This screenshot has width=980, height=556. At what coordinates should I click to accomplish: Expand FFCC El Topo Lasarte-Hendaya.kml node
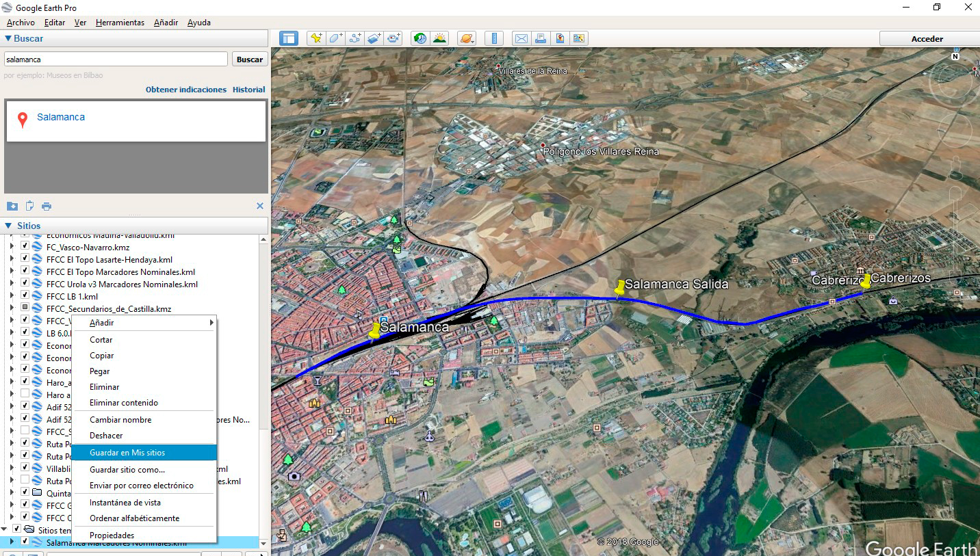click(x=11, y=259)
